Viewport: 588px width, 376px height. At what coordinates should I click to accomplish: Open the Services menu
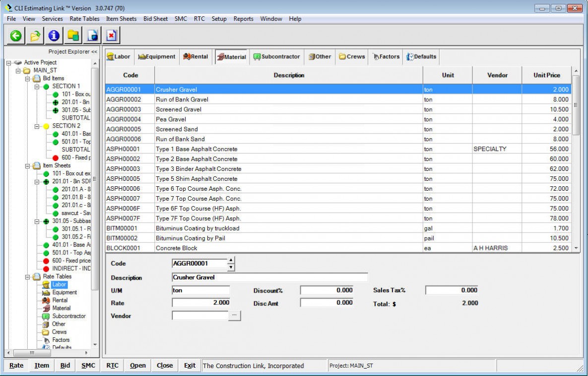52,19
